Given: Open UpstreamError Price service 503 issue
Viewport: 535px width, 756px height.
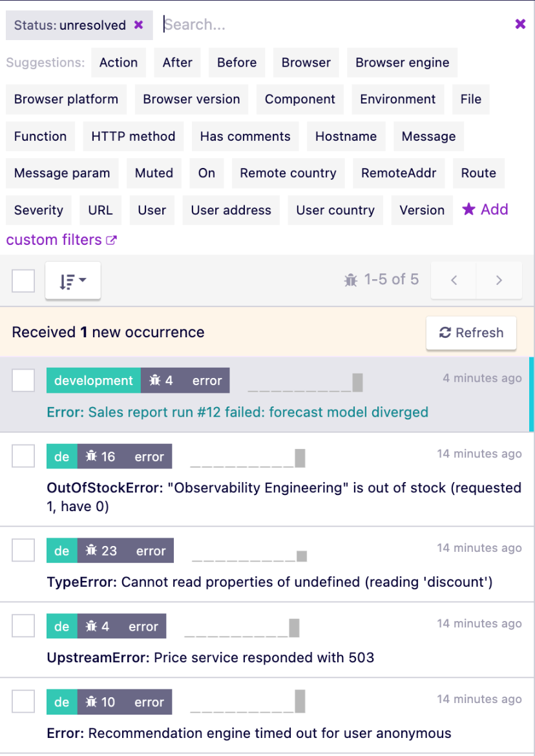Looking at the screenshot, I should pyautogui.click(x=210, y=658).
